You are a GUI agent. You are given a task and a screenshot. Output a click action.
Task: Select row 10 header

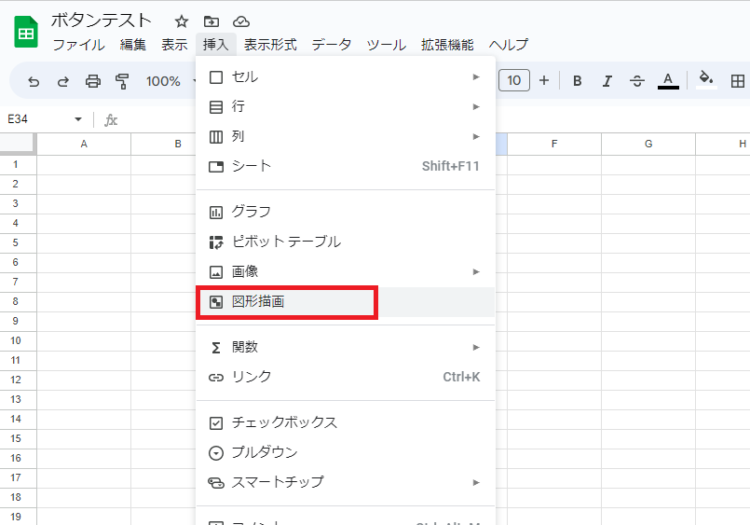click(x=18, y=341)
